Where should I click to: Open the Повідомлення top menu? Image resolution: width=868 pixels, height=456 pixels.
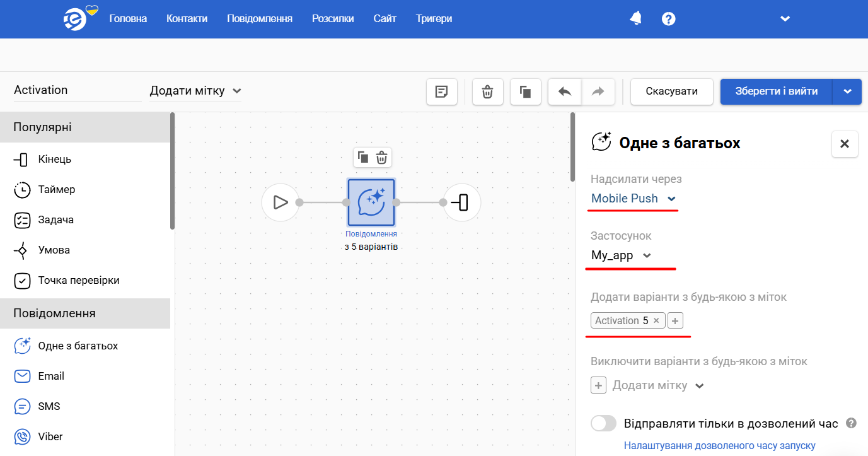tap(260, 19)
